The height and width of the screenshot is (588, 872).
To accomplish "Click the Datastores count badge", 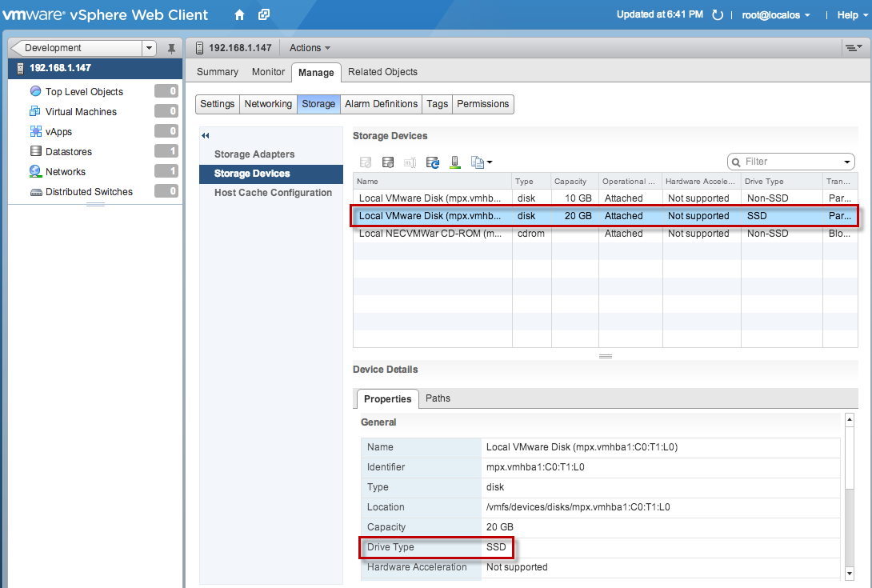I will point(166,151).
